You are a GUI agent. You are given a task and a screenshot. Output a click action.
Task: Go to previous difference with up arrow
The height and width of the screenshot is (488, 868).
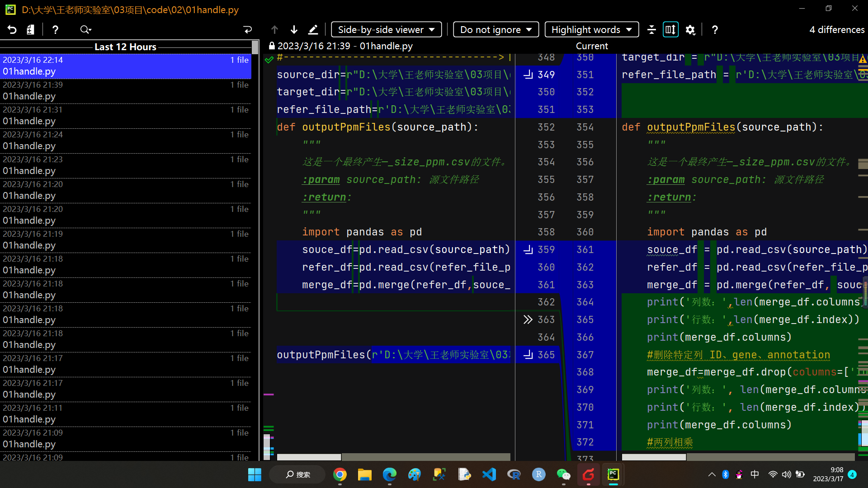point(274,30)
